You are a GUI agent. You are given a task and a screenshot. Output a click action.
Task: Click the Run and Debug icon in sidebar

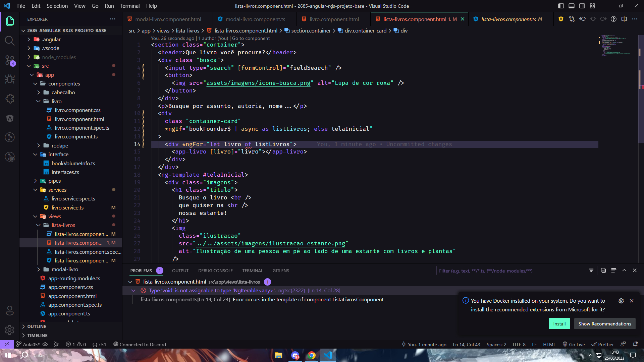click(x=10, y=79)
